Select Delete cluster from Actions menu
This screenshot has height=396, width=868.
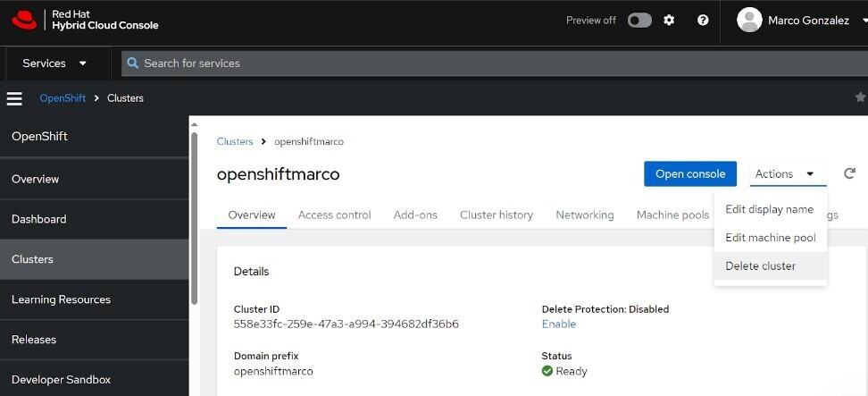(x=760, y=265)
